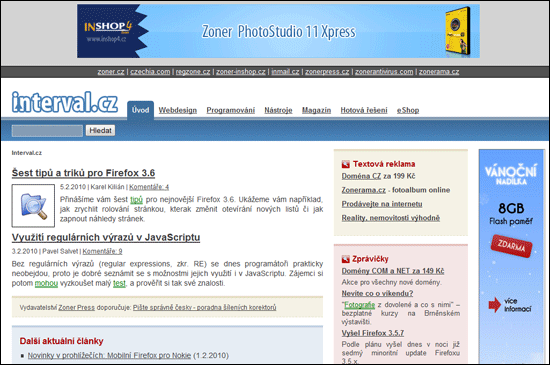Click the Interval.cz breadcrumb text
This screenshot has height=365, width=550.
click(x=27, y=153)
